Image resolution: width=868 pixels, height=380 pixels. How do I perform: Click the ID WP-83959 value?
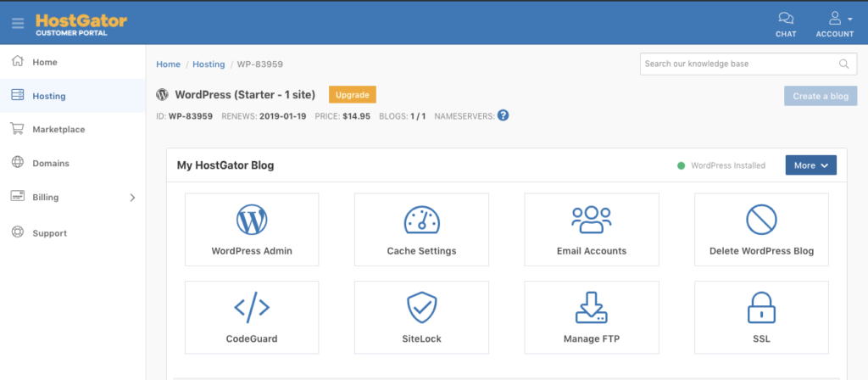(191, 116)
